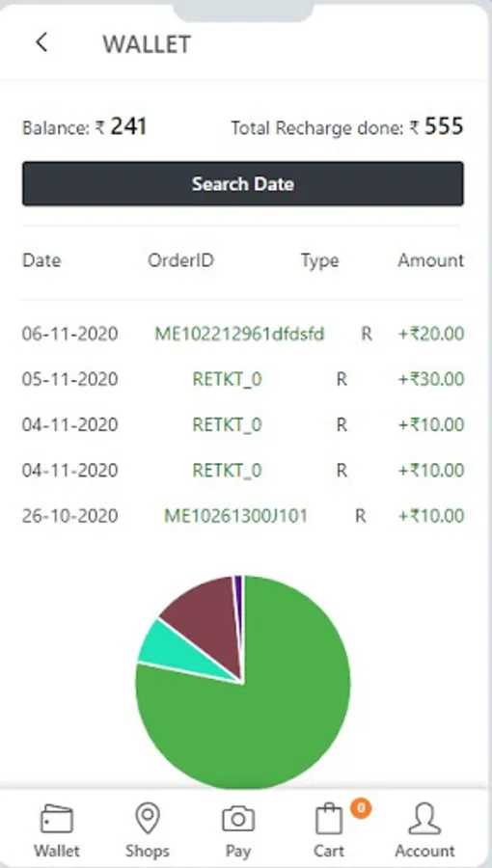This screenshot has height=868, width=492.
Task: Click the Type column header
Action: click(319, 260)
